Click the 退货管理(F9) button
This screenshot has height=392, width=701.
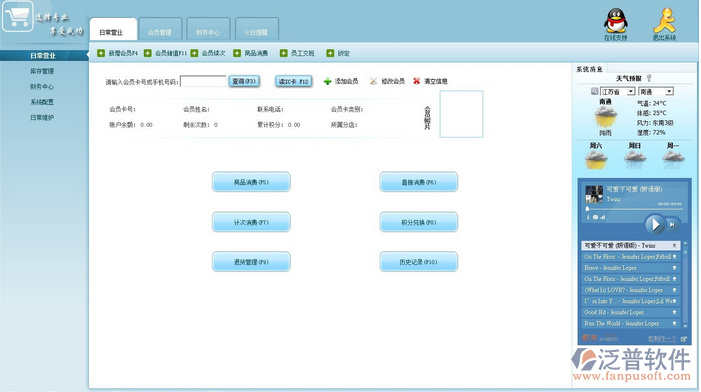[x=251, y=262]
